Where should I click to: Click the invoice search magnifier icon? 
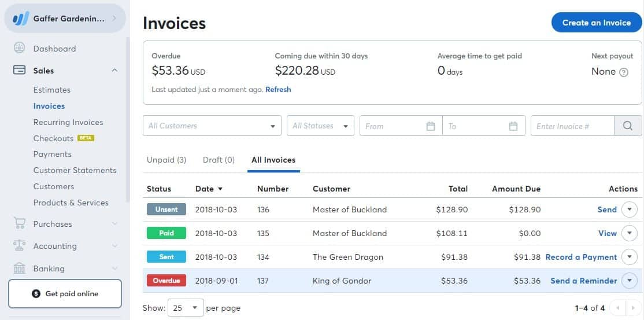[x=628, y=126]
